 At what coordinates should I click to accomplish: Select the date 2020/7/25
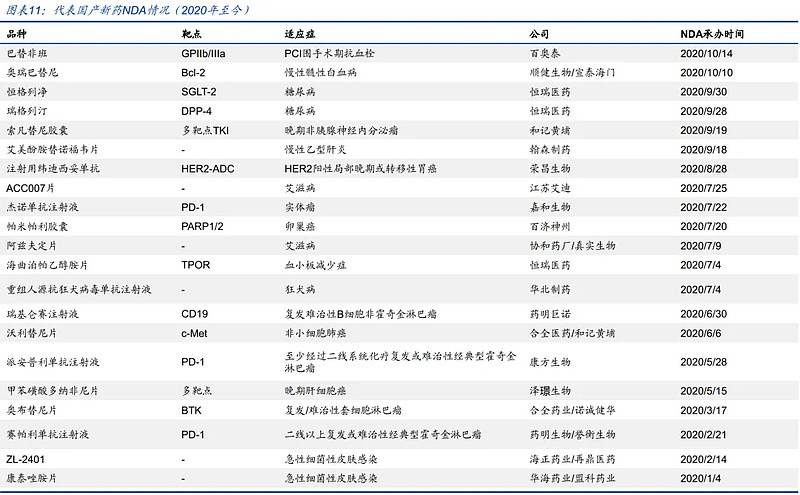pyautogui.click(x=704, y=188)
